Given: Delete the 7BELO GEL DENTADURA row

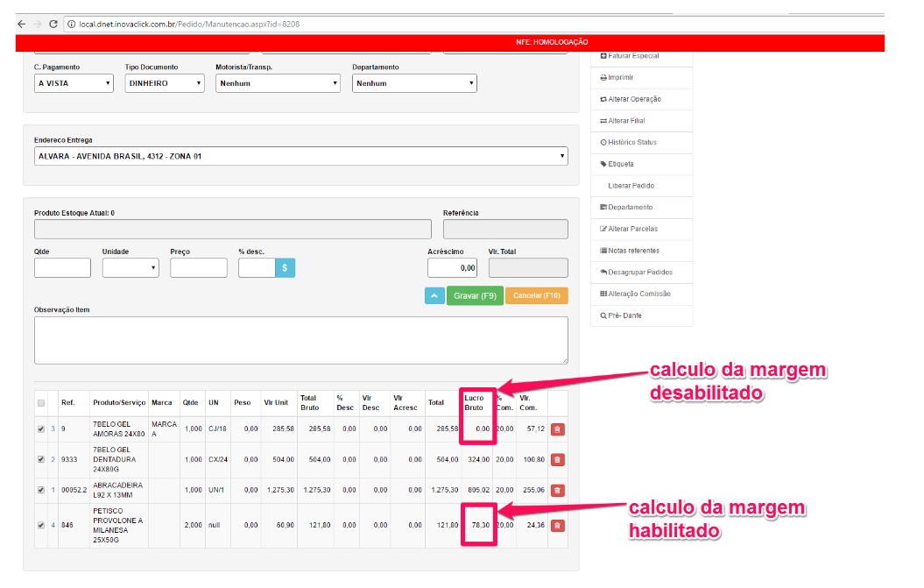Looking at the screenshot, I should coord(557,460).
